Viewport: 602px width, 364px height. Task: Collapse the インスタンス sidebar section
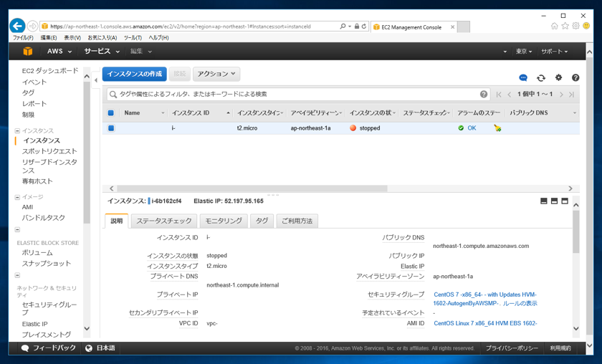17,131
